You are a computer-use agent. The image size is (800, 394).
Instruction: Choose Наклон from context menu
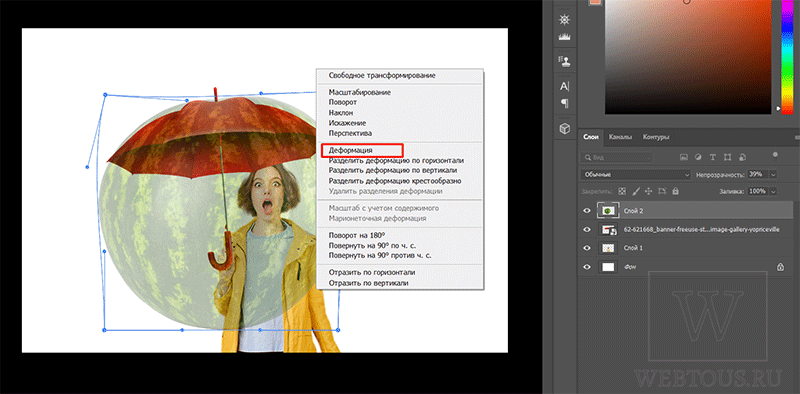(341, 113)
